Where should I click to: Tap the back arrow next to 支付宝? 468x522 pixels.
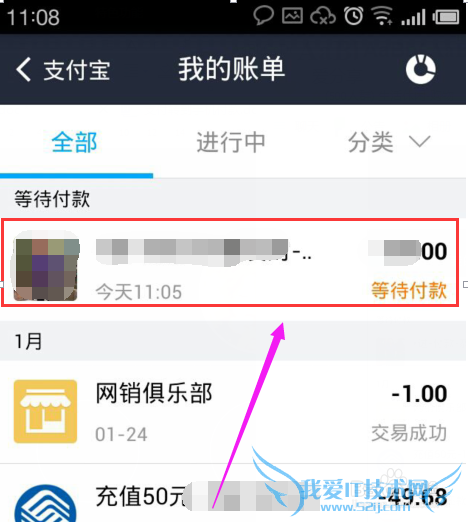pos(23,69)
